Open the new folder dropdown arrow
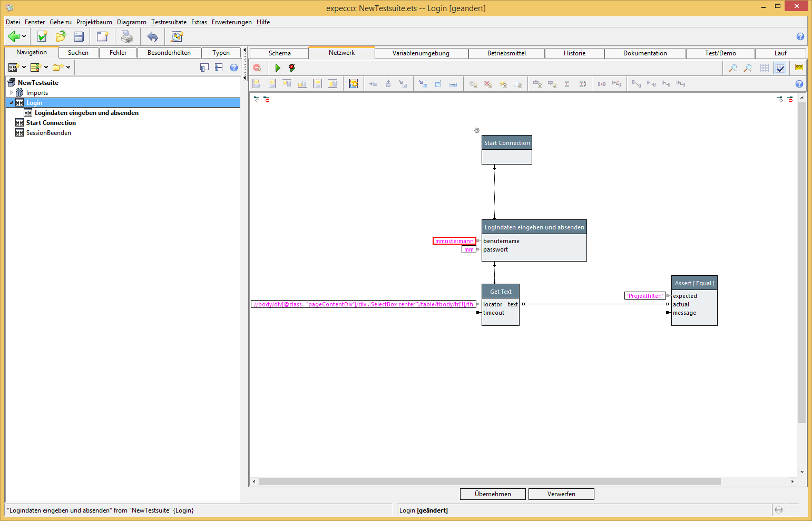Image resolution: width=812 pixels, height=521 pixels. (x=69, y=67)
